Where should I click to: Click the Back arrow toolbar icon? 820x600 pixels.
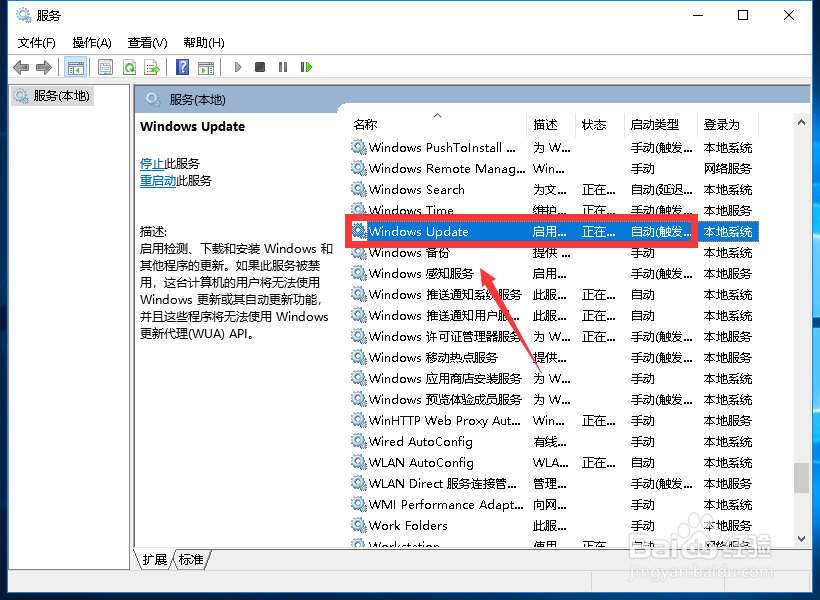pos(21,67)
